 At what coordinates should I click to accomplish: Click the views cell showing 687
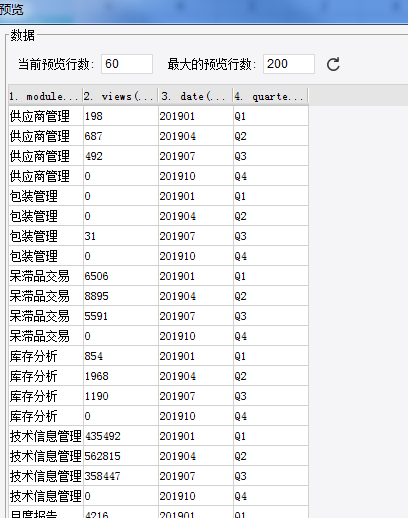click(121, 136)
